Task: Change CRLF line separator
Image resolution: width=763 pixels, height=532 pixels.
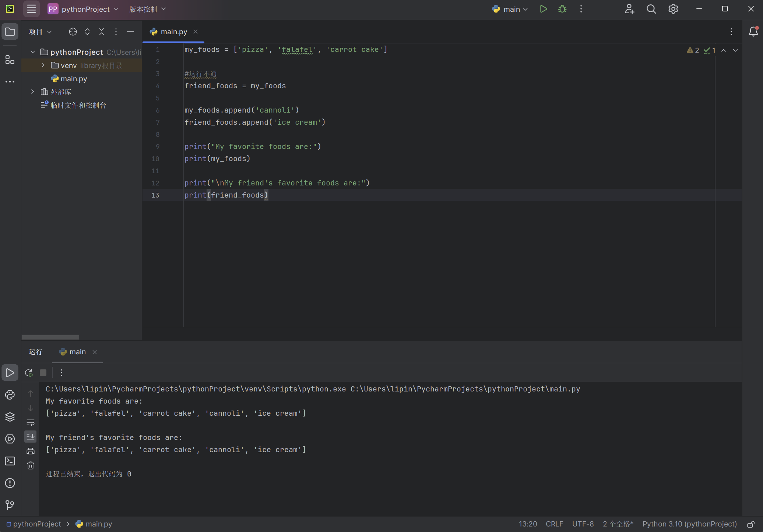Action: pos(554,524)
